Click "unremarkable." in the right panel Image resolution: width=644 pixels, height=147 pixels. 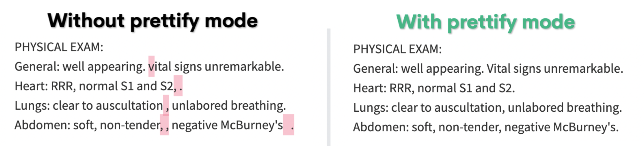coord(583,68)
